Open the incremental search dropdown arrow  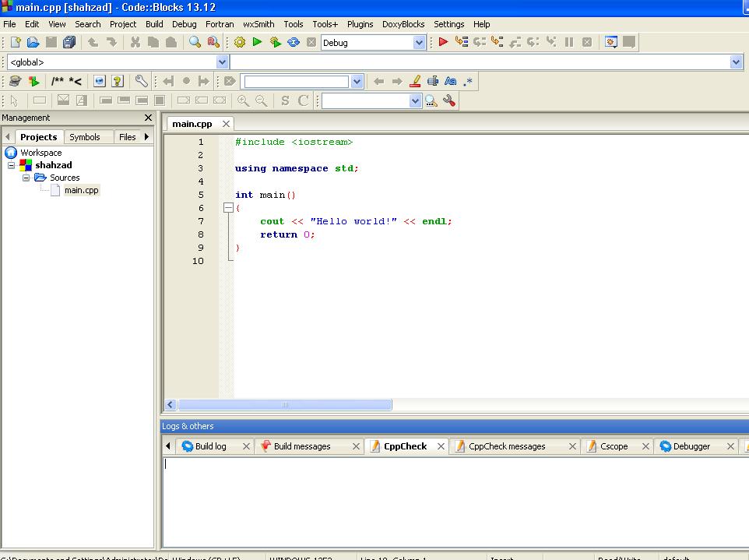click(x=357, y=82)
